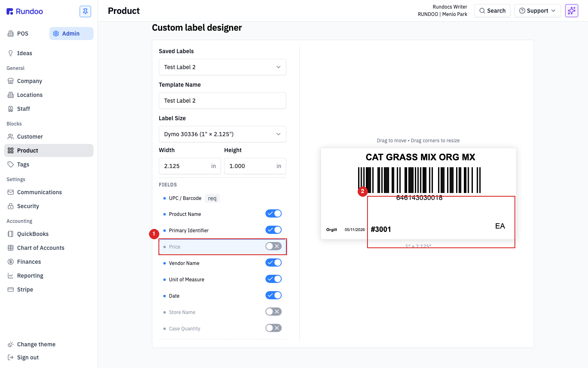Click the Search magnifier icon

[482, 11]
